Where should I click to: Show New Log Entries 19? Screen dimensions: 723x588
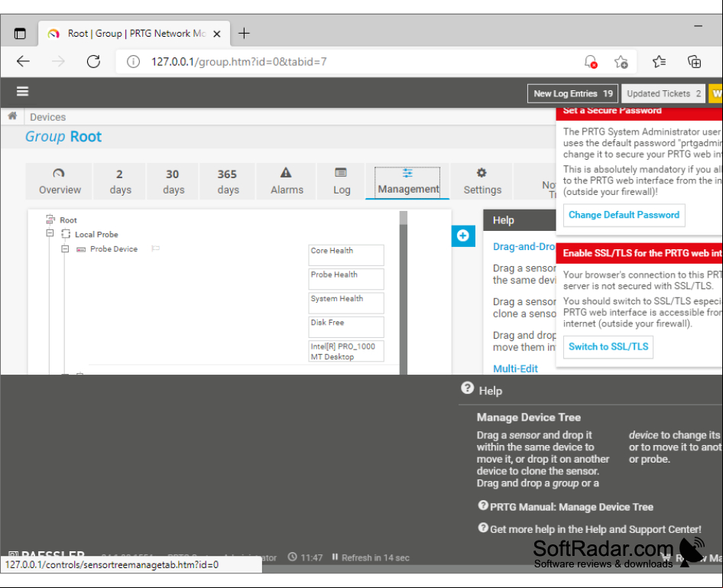(572, 93)
